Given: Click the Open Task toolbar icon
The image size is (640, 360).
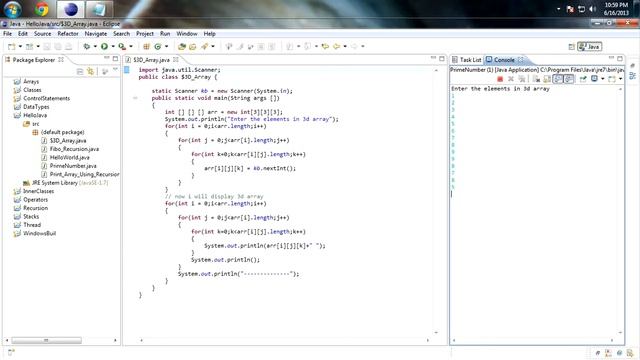Looking at the screenshot, I should pos(193,47).
